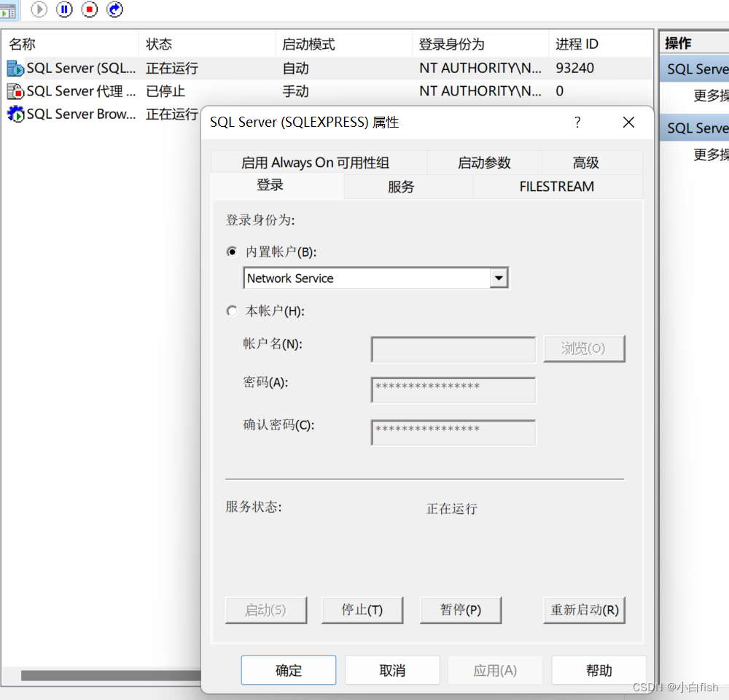Viewport: 729px width, 700px height.
Task: Click the console tree toolbar icon
Action: point(8,11)
